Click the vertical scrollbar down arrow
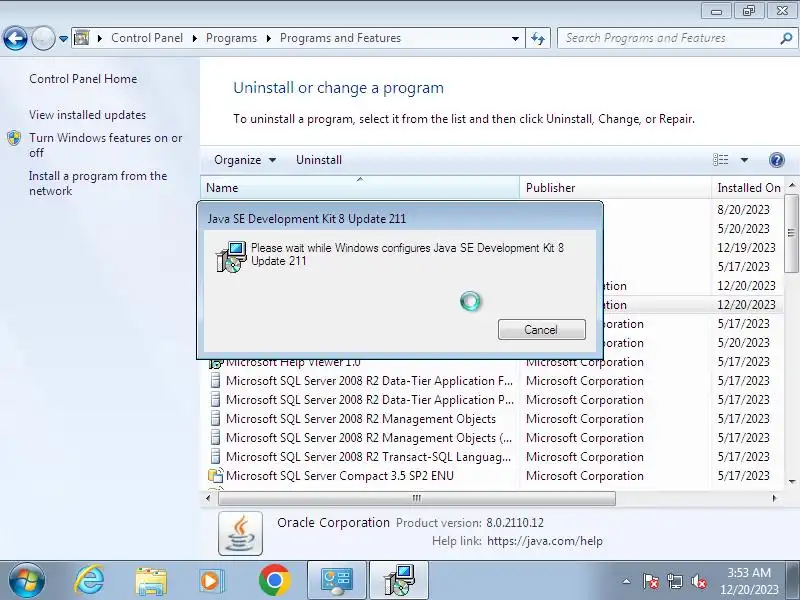Viewport: 800px width, 600px height. [x=792, y=481]
